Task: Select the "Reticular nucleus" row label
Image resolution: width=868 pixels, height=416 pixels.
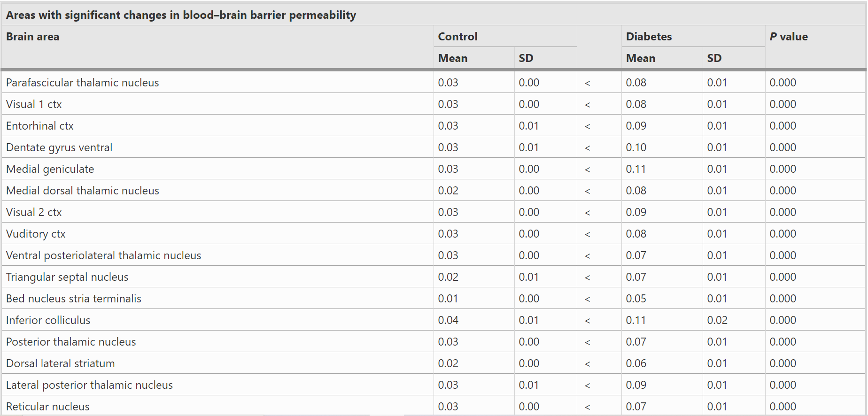Action: pos(48,407)
